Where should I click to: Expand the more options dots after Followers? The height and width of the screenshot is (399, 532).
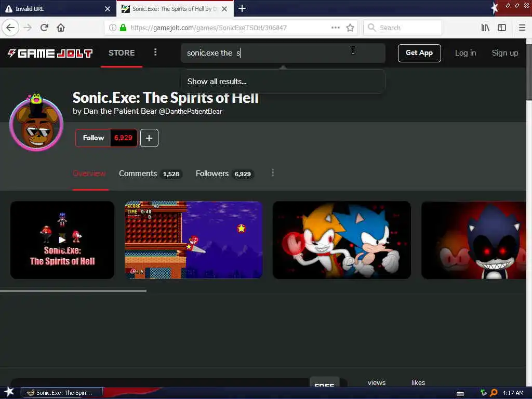(x=272, y=173)
